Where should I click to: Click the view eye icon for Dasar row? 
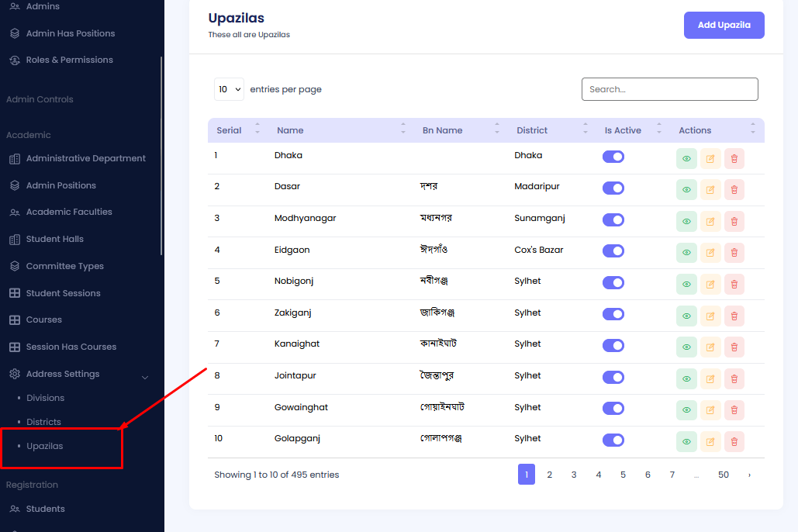coord(686,190)
